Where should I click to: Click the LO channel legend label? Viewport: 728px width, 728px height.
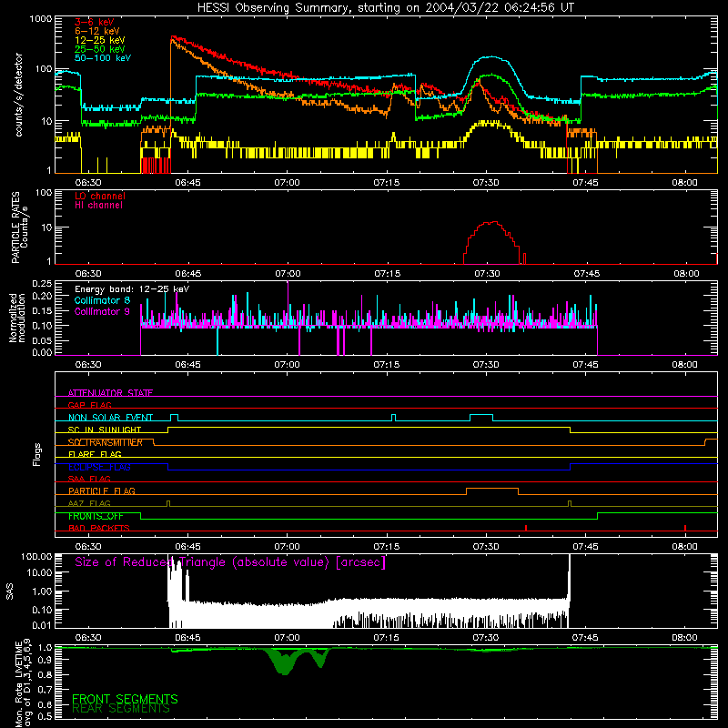[100, 196]
